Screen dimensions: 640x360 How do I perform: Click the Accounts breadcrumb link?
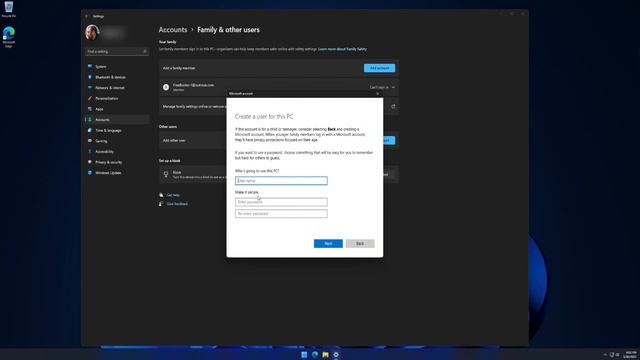click(x=173, y=30)
